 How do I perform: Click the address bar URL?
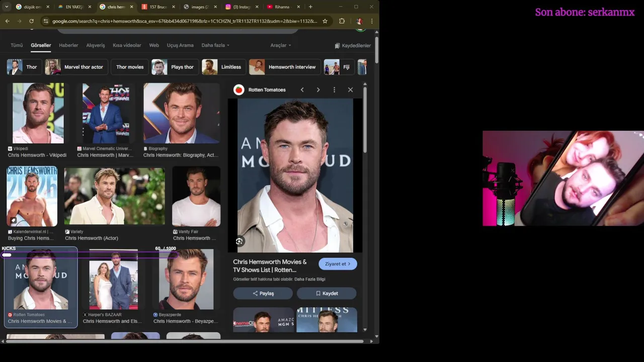point(185,21)
